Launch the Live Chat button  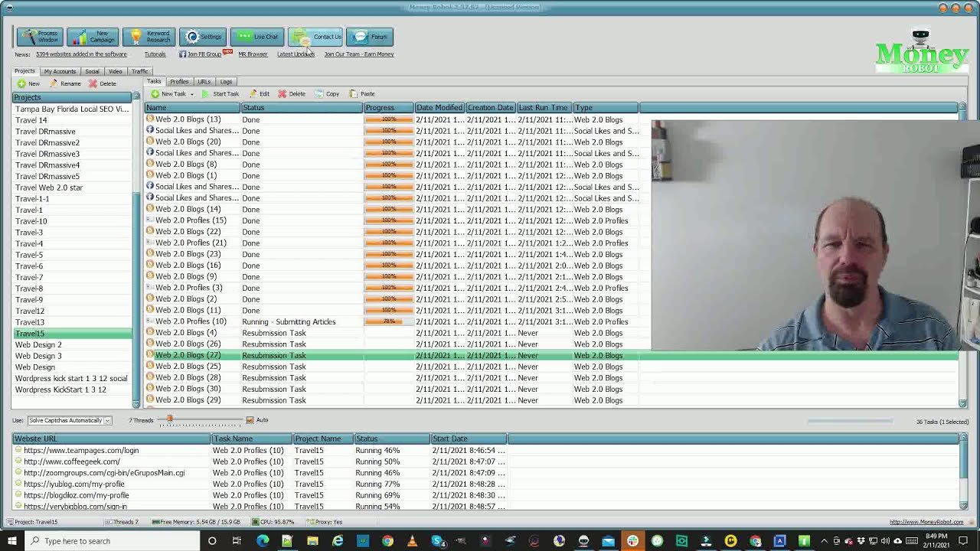pyautogui.click(x=257, y=37)
